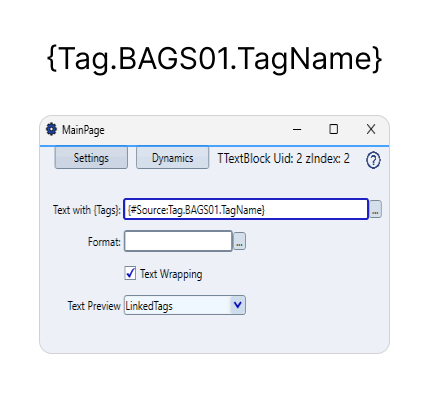Expand the Text Preview dropdown arrow
This screenshot has width=429, height=393.
pos(238,305)
